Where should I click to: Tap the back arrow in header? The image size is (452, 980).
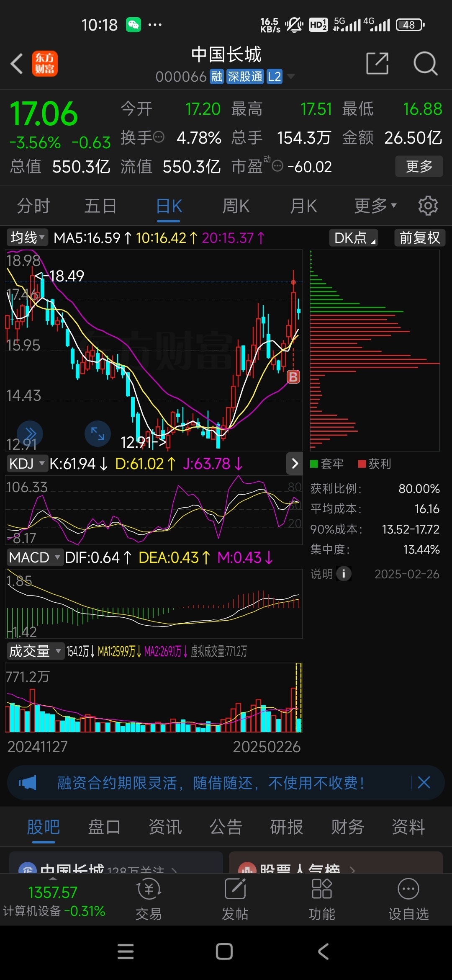[17, 64]
